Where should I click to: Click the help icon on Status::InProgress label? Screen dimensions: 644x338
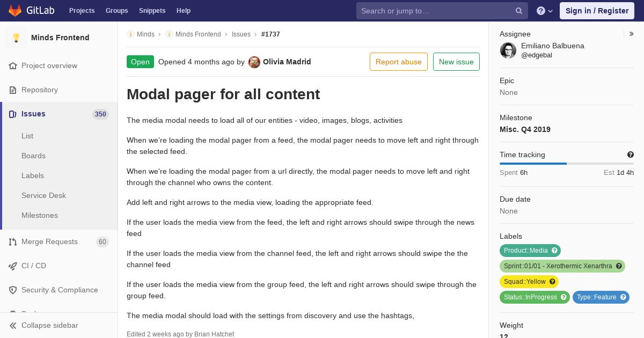[x=563, y=297]
